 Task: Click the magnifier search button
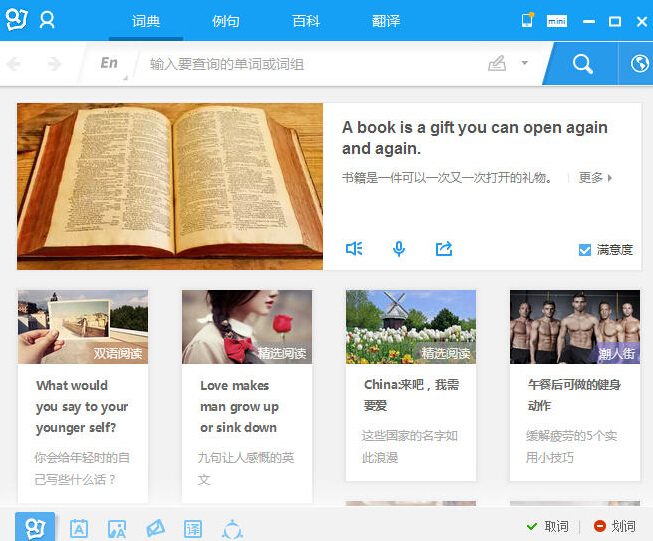click(x=582, y=64)
